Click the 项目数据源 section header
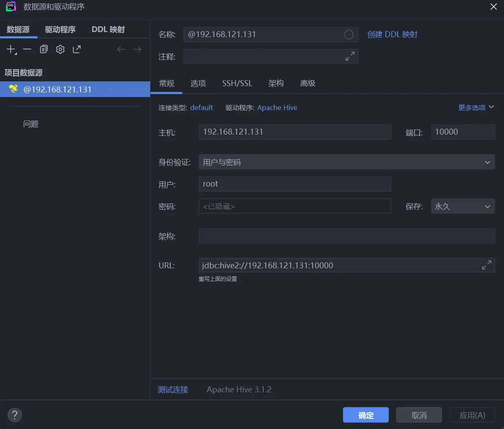This screenshot has height=429, width=504. (x=24, y=73)
